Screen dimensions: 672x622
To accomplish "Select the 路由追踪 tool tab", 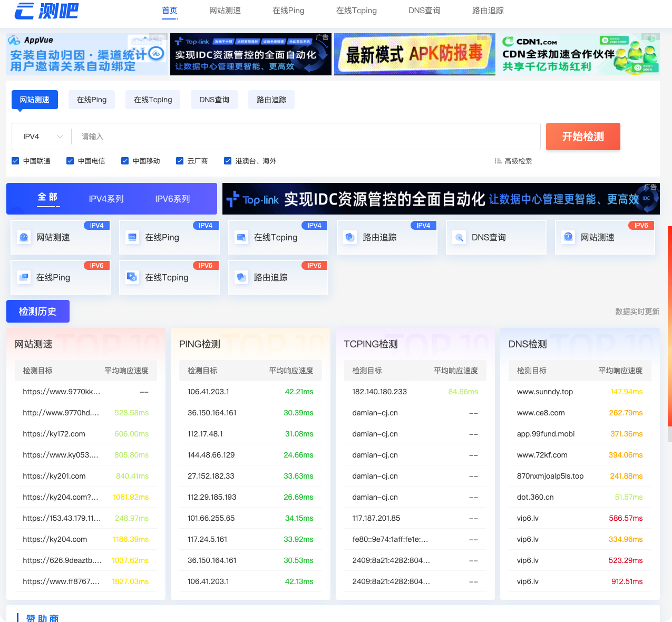I will point(271,100).
